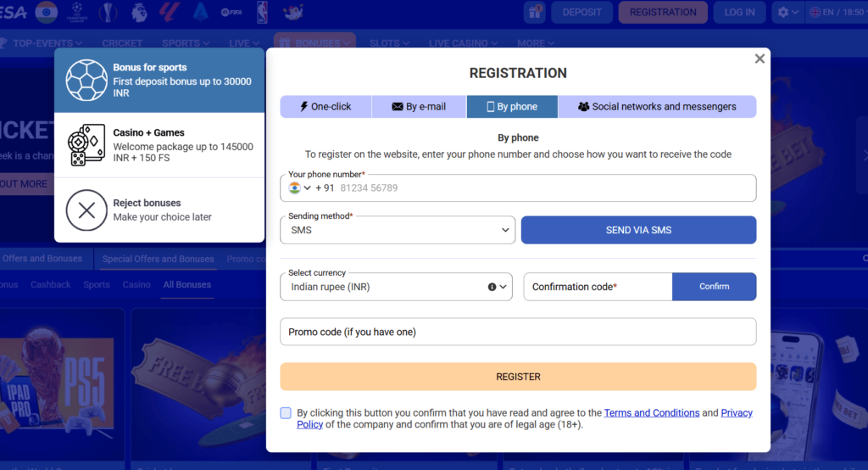Image resolution: width=868 pixels, height=470 pixels.
Task: Focus the Promo code input field
Action: pos(518,332)
